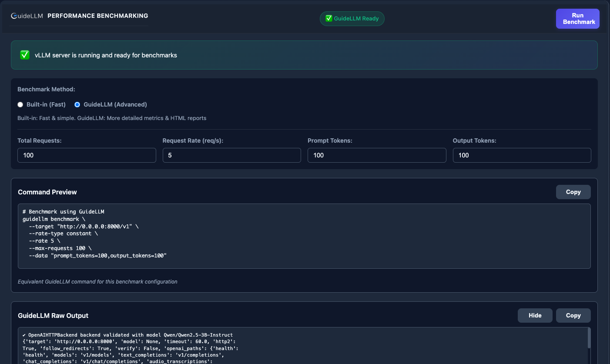Click the GuideLLM Raw Output heading
This screenshot has width=610, height=364.
pyautogui.click(x=53, y=315)
